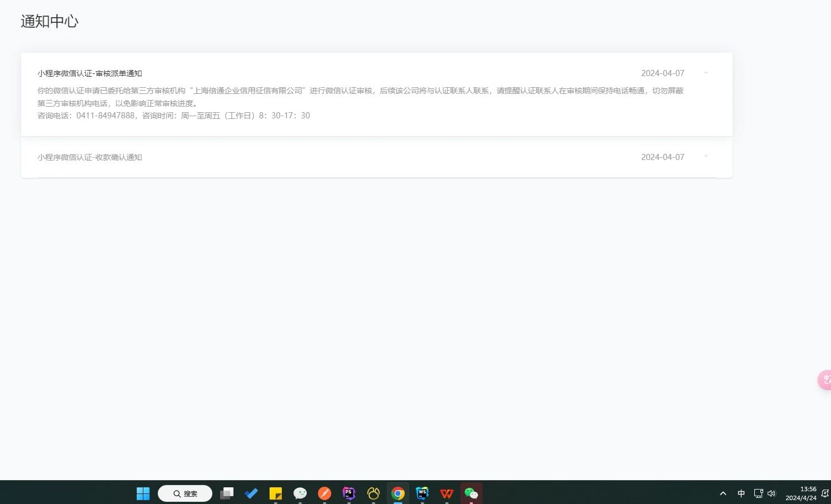Open the Windows Start menu
Viewport: 831px width, 504px height.
pos(143,493)
